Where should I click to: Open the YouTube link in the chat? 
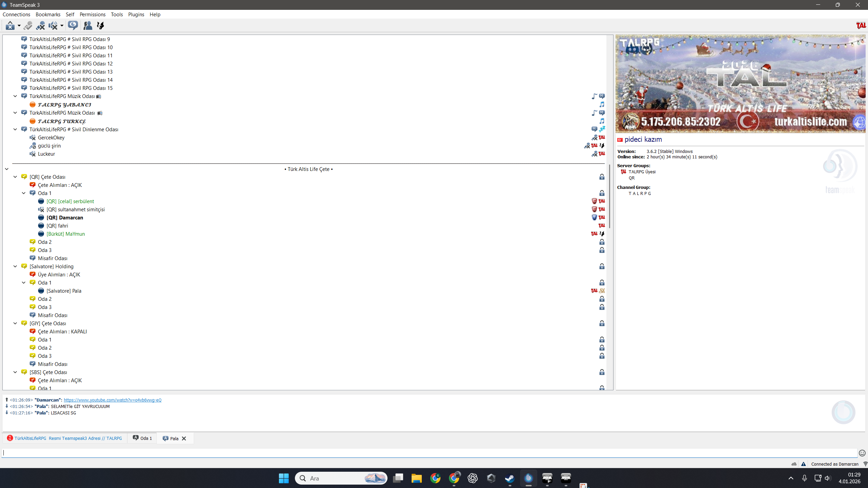[x=113, y=400]
